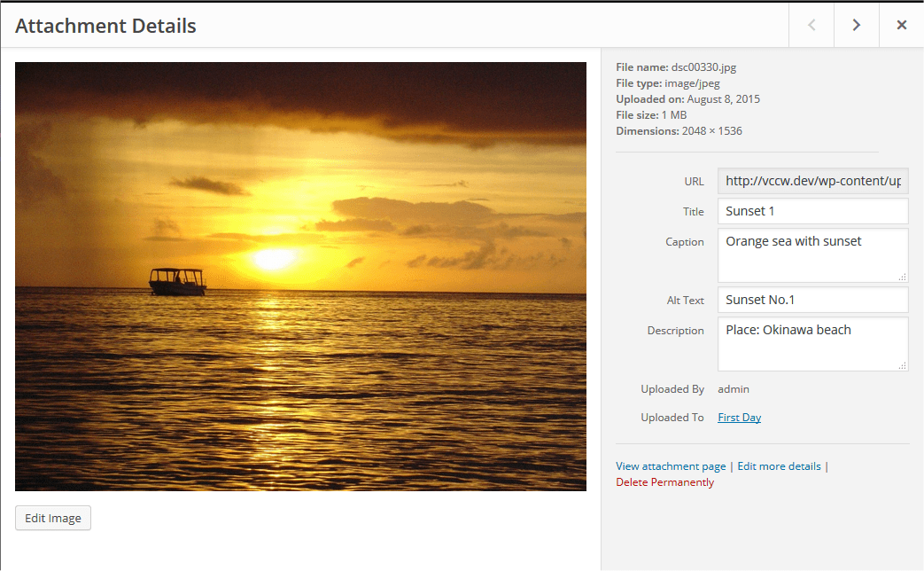Click the sunset photo preview
Viewport: 924px width, 571px height.
(300, 276)
